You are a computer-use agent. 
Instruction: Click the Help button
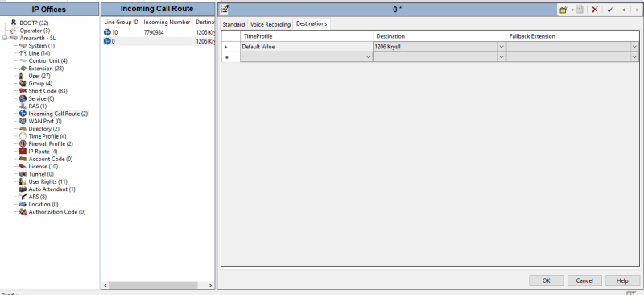[622, 280]
